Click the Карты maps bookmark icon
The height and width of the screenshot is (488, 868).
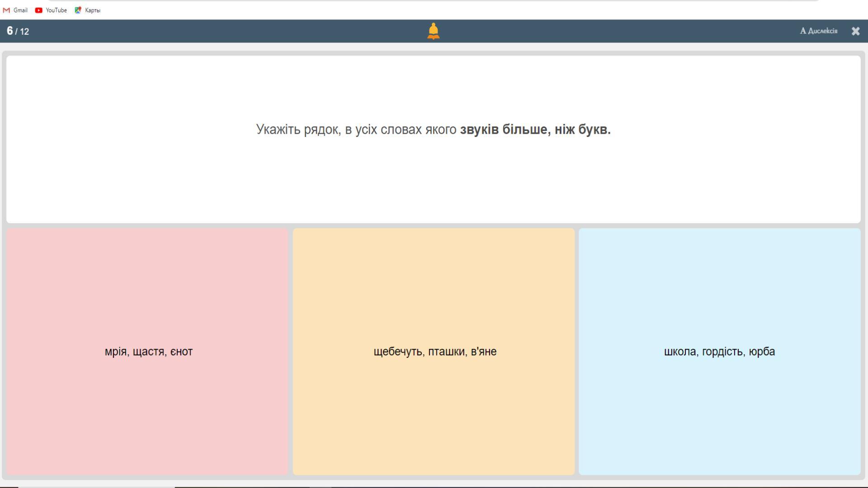78,10
